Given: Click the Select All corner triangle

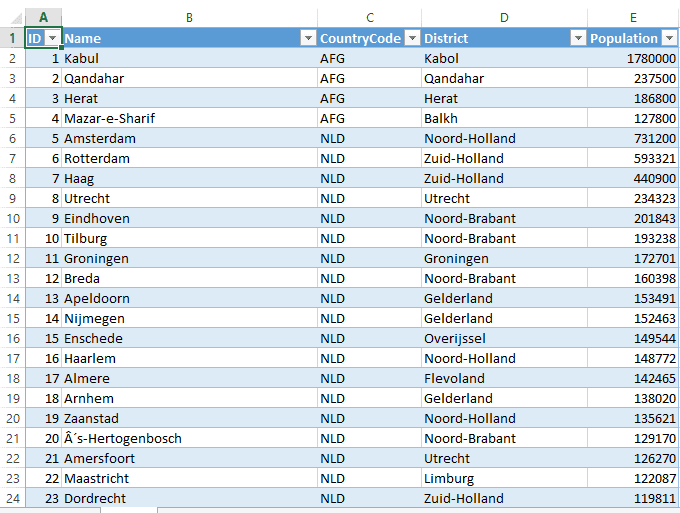Looking at the screenshot, I should click(12, 17).
